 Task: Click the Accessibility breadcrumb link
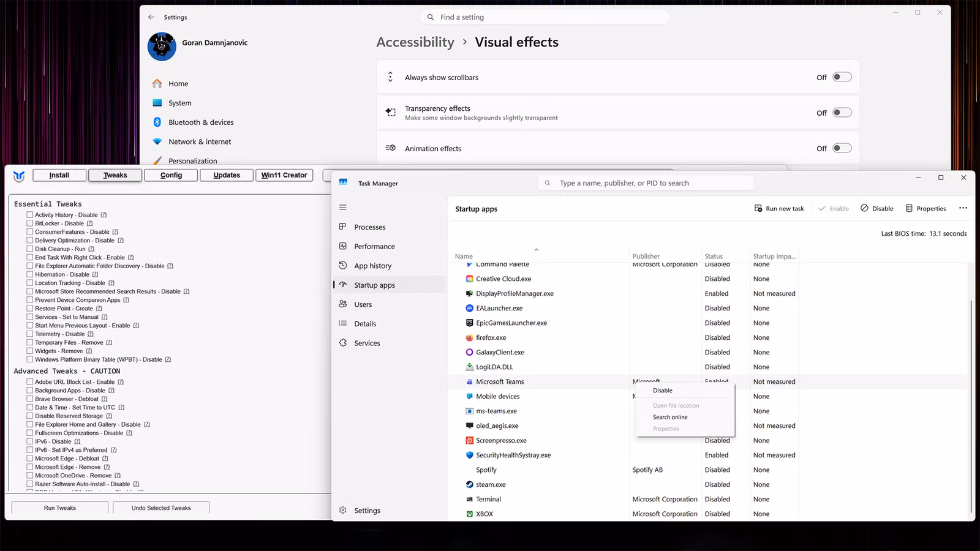(415, 42)
